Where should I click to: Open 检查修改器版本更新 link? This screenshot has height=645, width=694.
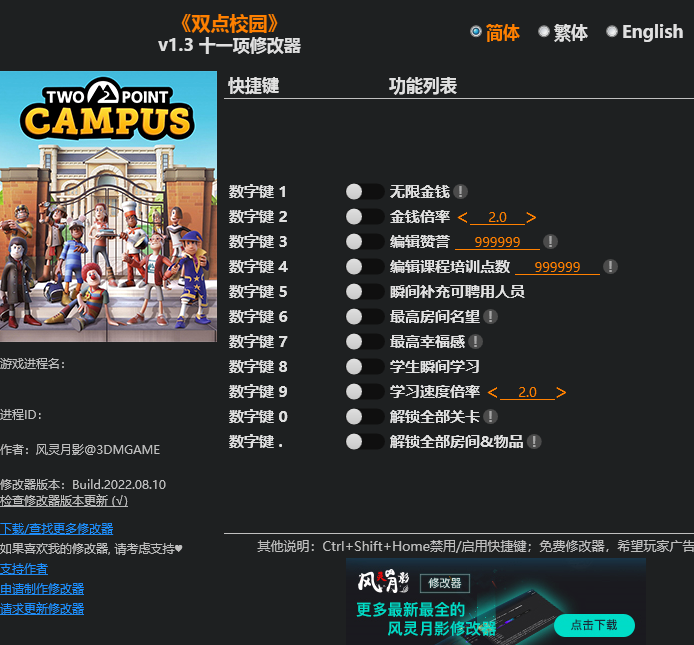coord(64,501)
